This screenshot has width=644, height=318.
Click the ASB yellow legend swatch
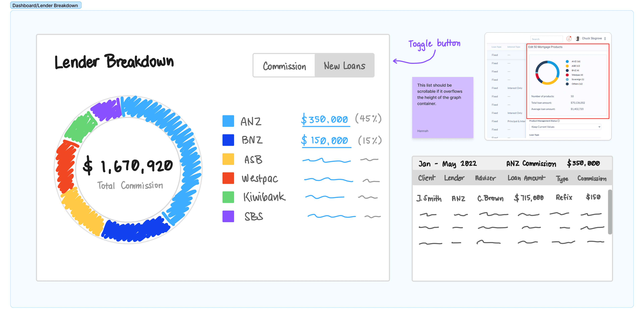(x=228, y=159)
